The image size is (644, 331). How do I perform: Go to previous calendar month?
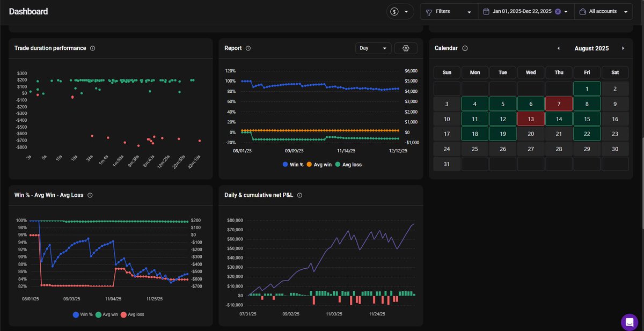tap(558, 48)
